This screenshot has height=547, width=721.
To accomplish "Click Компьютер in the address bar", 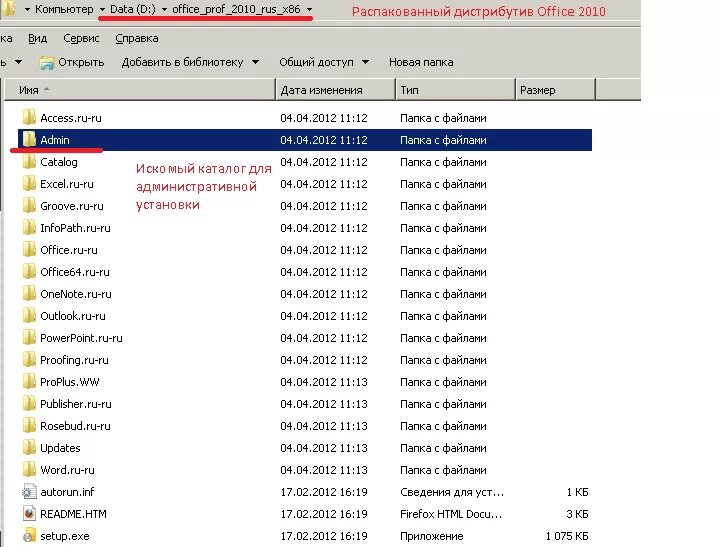I will tap(64, 9).
